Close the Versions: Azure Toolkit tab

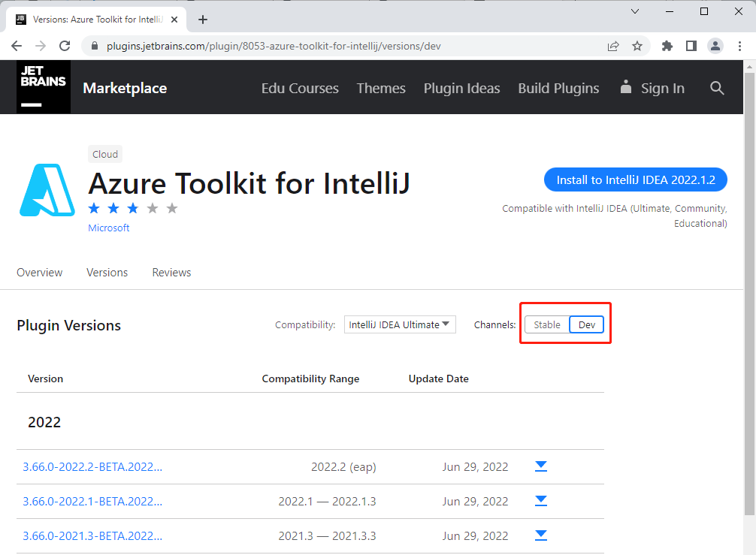(174, 20)
